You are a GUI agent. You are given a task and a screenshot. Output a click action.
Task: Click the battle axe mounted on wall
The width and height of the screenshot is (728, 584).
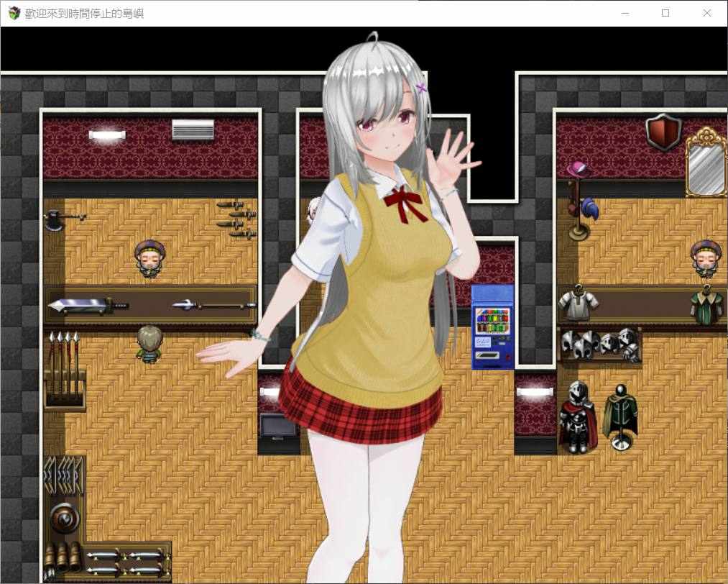[x=65, y=219]
